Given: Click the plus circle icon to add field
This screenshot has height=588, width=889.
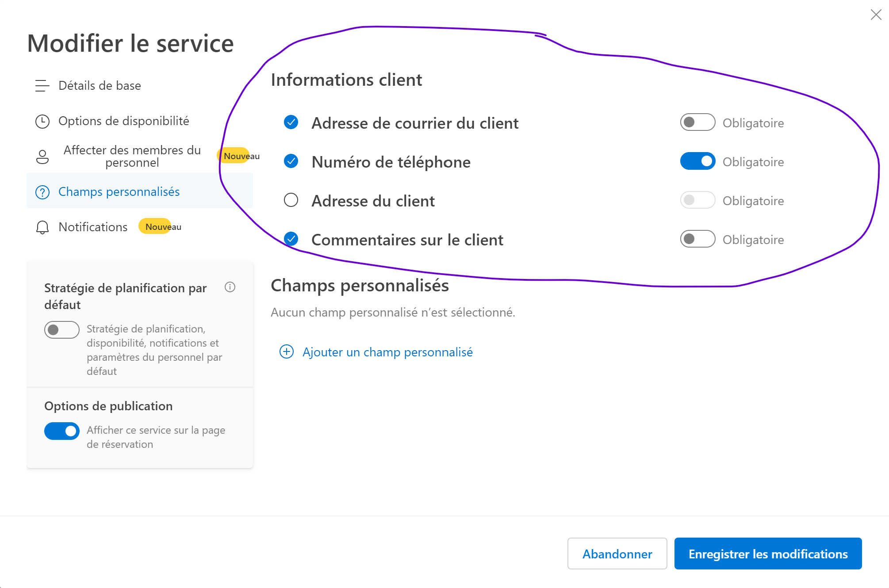Looking at the screenshot, I should pyautogui.click(x=287, y=352).
